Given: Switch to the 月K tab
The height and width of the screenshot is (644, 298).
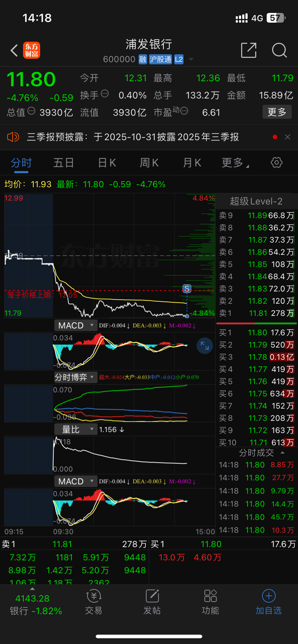Looking at the screenshot, I should pos(192,163).
